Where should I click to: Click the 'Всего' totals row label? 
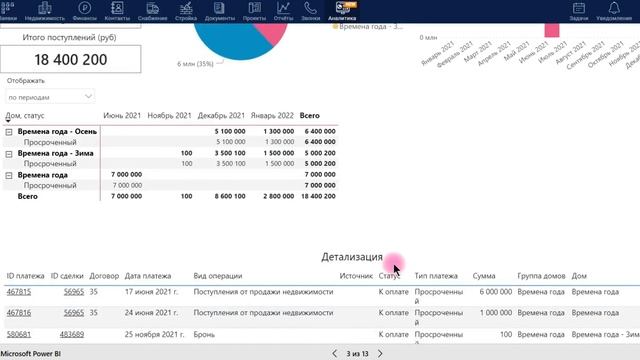click(x=27, y=196)
